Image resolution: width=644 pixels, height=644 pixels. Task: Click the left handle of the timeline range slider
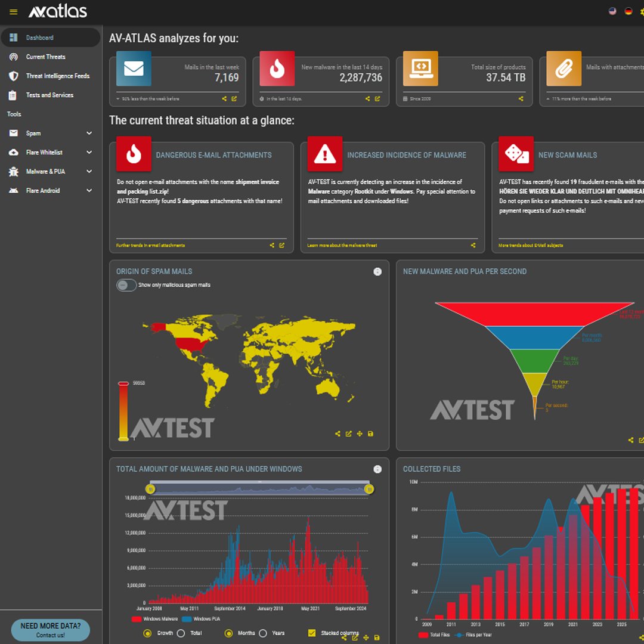click(150, 489)
